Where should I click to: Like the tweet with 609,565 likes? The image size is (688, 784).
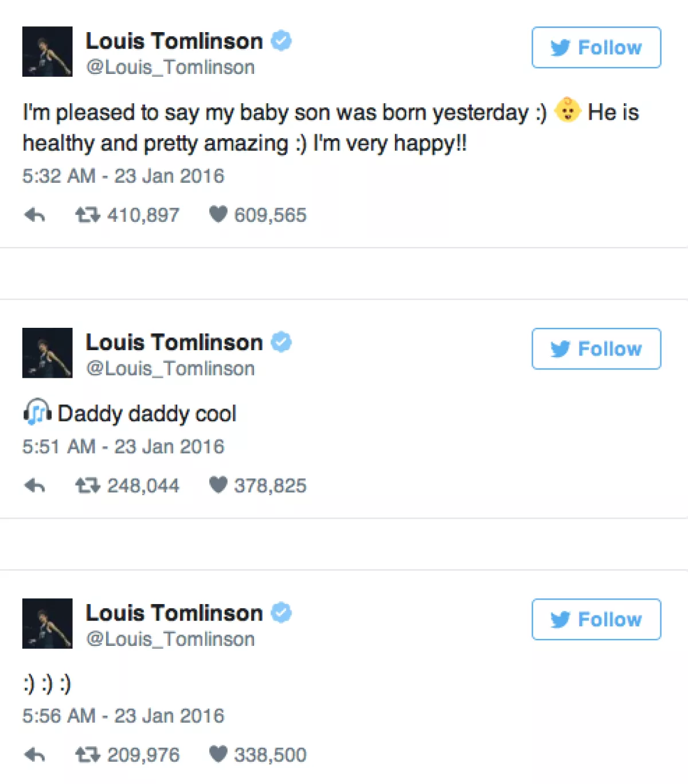pyautogui.click(x=218, y=215)
